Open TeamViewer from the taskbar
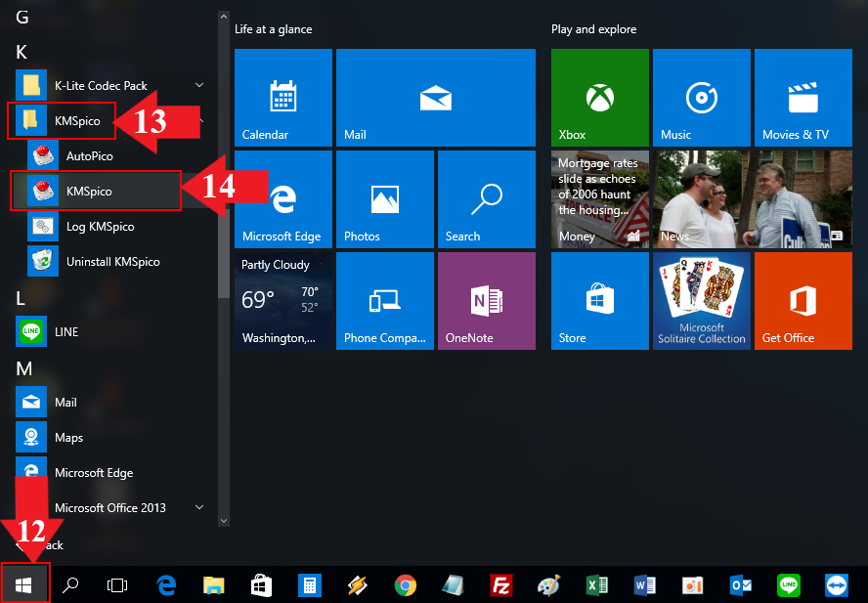 click(836, 584)
